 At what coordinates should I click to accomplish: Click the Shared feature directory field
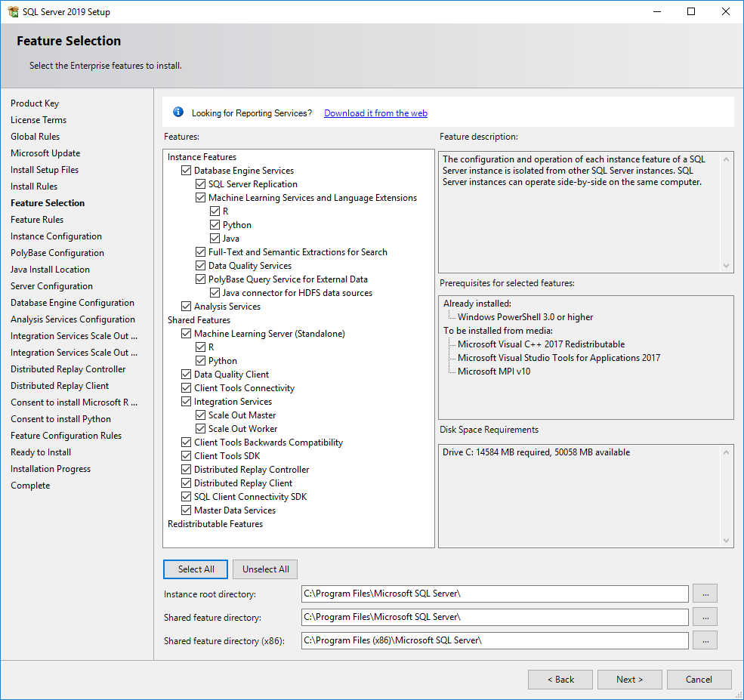495,617
